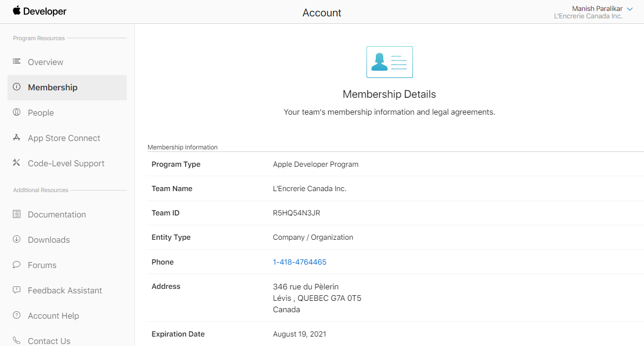Click the Apple Developer Program value
Image resolution: width=644 pixels, height=346 pixels.
315,164
